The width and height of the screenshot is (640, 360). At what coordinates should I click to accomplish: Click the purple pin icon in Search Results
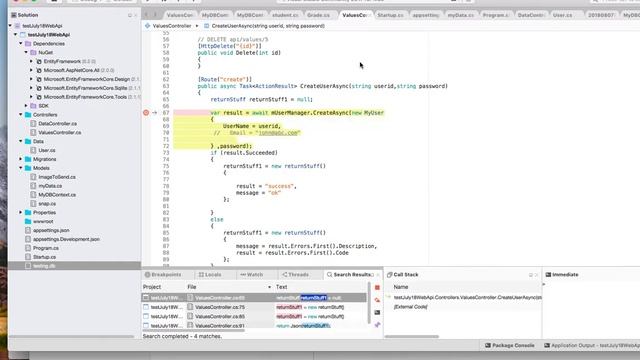[377, 325]
